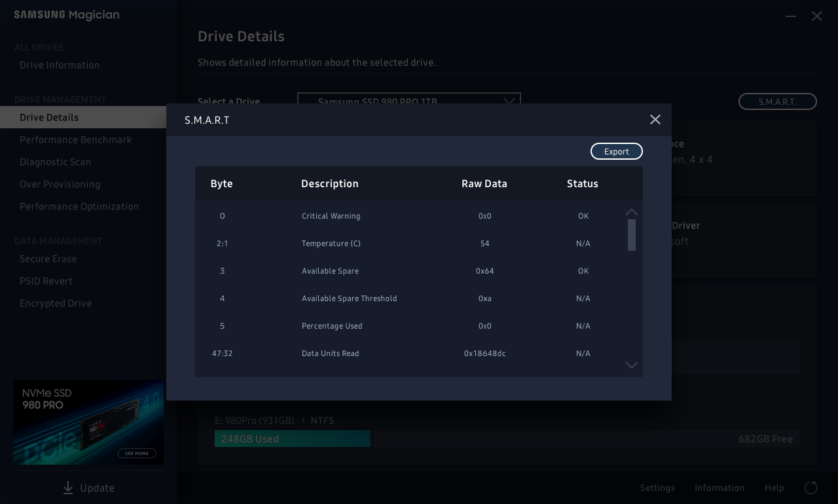Viewport: 838px width, 504px height.
Task: Click the download Update icon
Action: click(x=68, y=488)
